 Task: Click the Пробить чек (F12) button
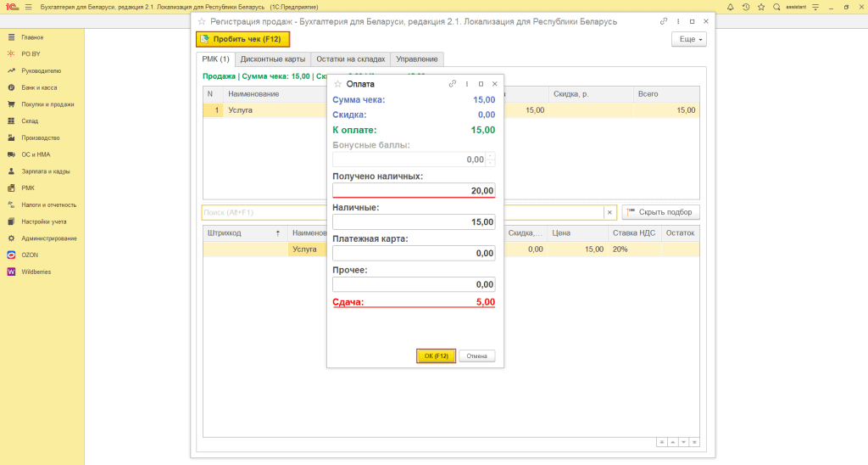pyautogui.click(x=242, y=39)
